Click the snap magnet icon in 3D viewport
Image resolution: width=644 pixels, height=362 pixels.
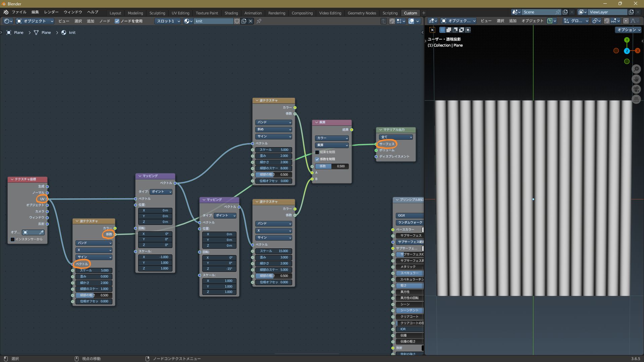tap(606, 21)
